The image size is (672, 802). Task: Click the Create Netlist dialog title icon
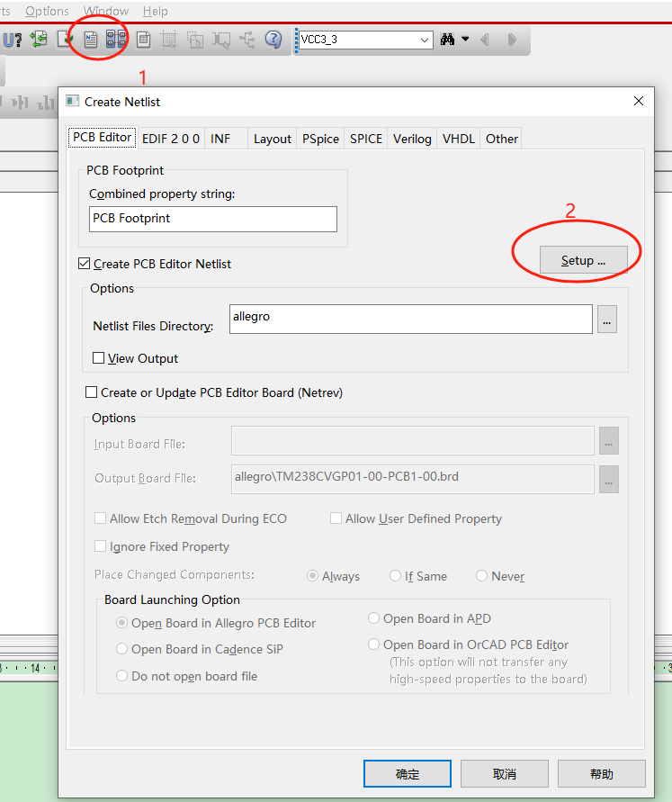[73, 101]
